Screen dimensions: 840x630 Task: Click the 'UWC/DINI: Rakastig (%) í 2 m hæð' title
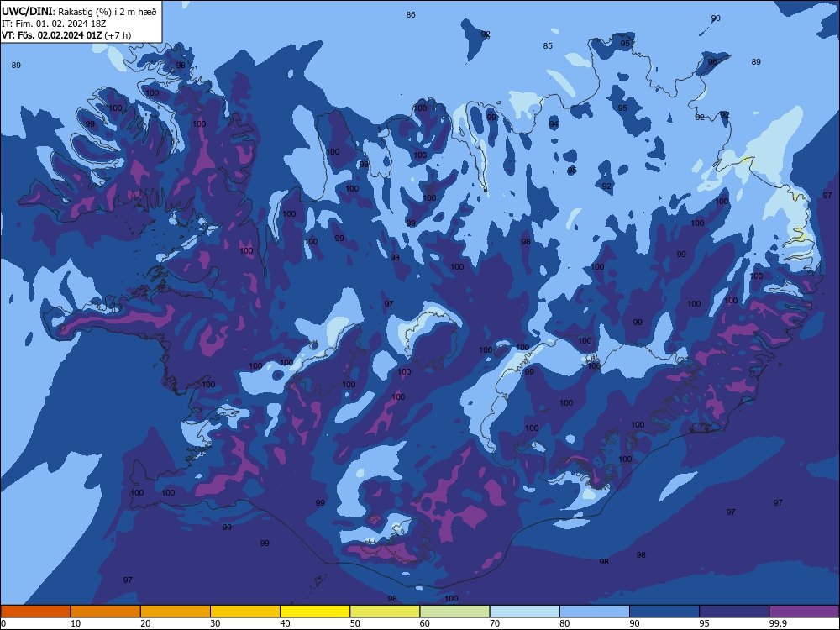pos(79,11)
